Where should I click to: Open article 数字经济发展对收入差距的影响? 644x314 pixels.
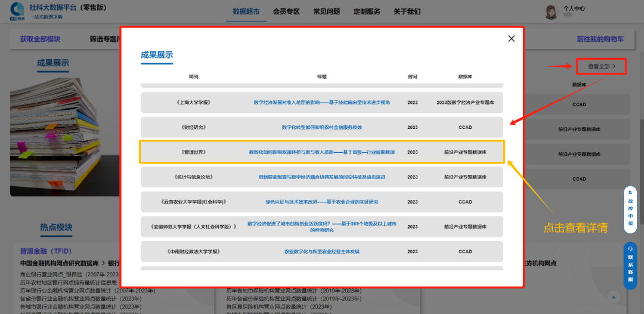pos(321,102)
